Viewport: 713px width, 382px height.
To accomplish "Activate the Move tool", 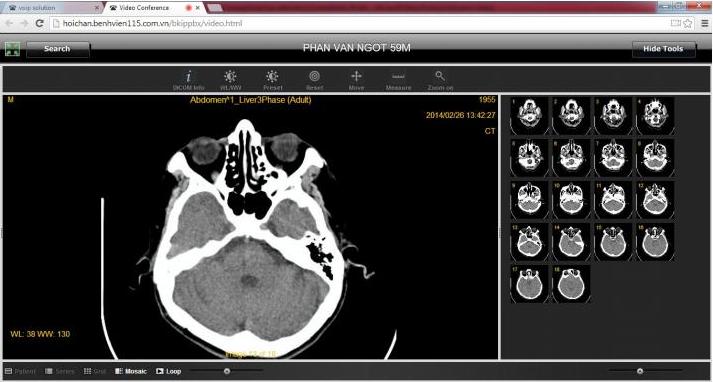I will [356, 80].
